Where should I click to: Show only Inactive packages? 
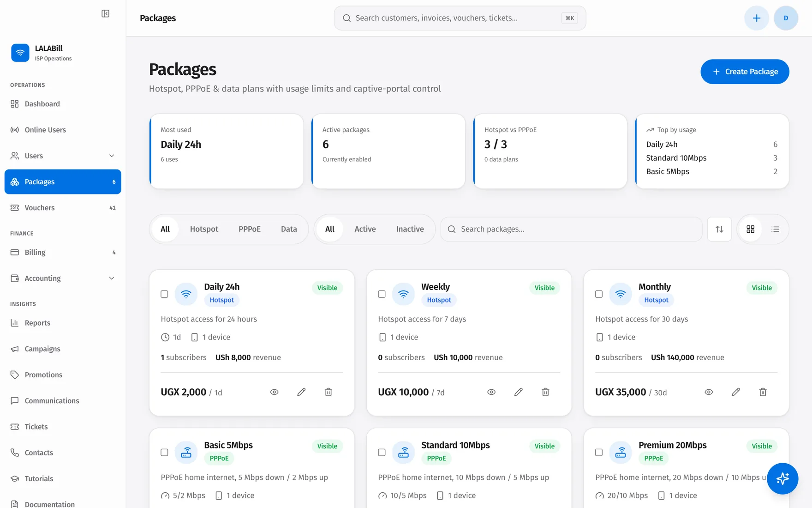point(410,229)
